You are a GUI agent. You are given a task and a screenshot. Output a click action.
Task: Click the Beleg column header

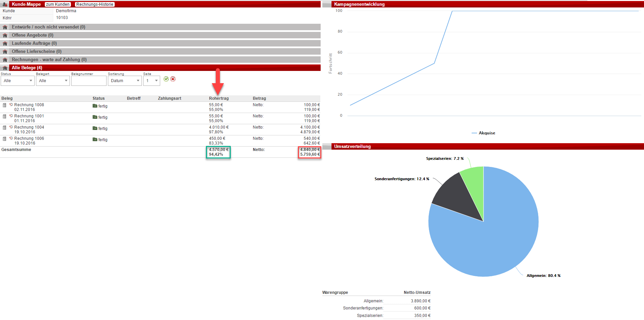point(7,98)
